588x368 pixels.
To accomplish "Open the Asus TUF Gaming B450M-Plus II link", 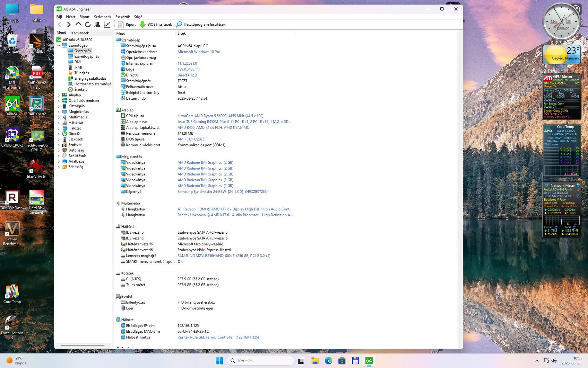I will tap(234, 122).
